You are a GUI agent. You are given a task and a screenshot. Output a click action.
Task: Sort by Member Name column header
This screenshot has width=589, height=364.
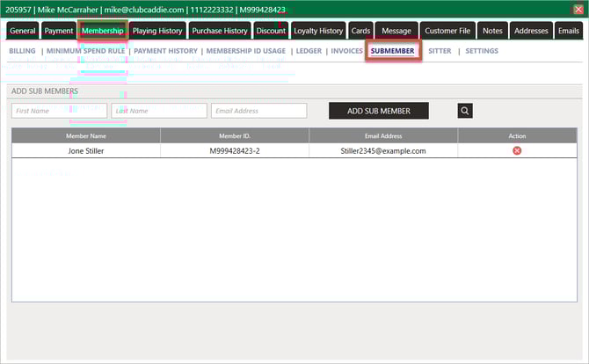click(86, 136)
